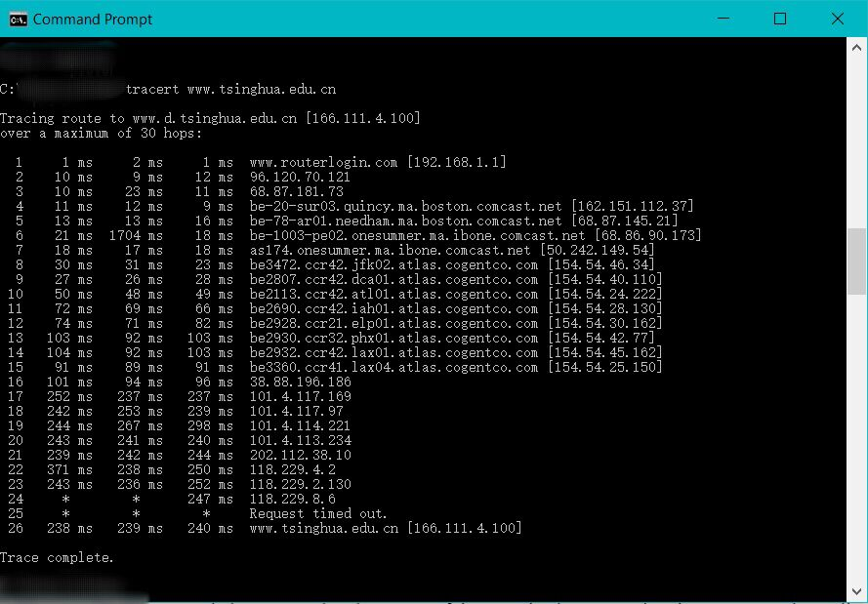Select the 'Trace complete.' text
Image resolution: width=868 pixels, height=604 pixels.
[59, 557]
